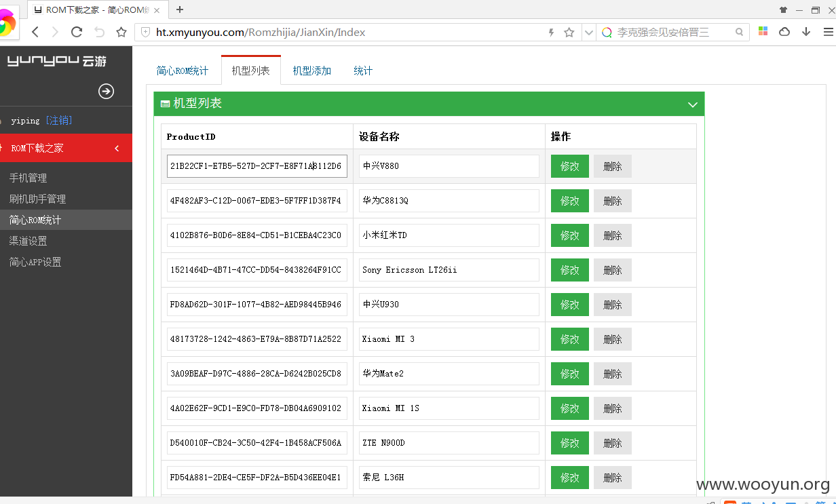Viewport: 836px width, 504px height.
Task: Click 删除 for 华为Mate2 row
Action: pos(613,374)
